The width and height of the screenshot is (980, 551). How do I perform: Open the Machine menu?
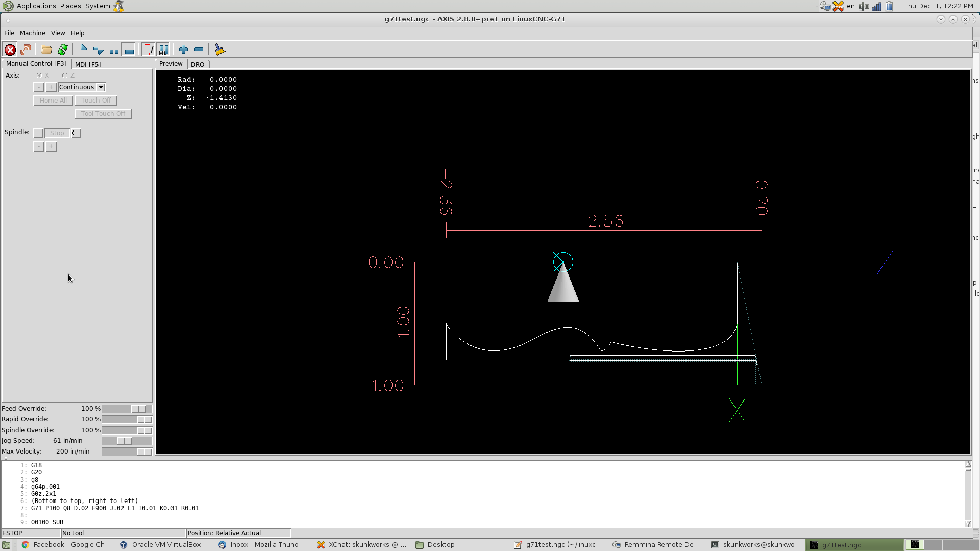click(32, 33)
